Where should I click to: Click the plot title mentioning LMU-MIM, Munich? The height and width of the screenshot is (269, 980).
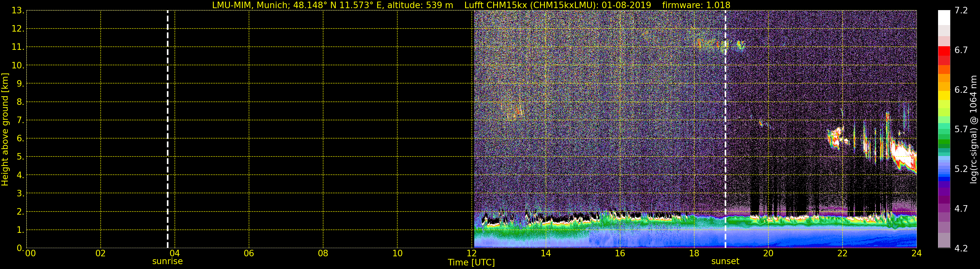[x=471, y=5]
